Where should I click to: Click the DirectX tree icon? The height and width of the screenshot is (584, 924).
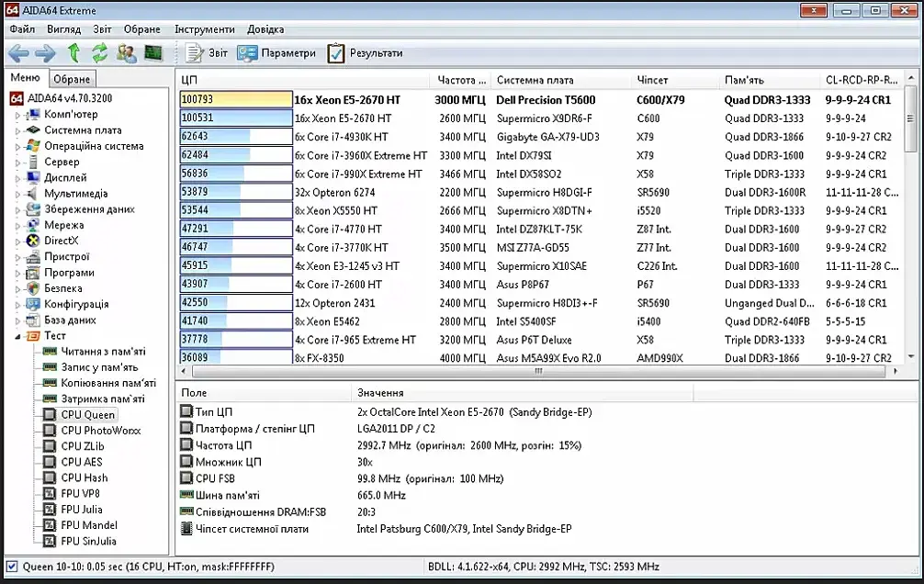[33, 241]
